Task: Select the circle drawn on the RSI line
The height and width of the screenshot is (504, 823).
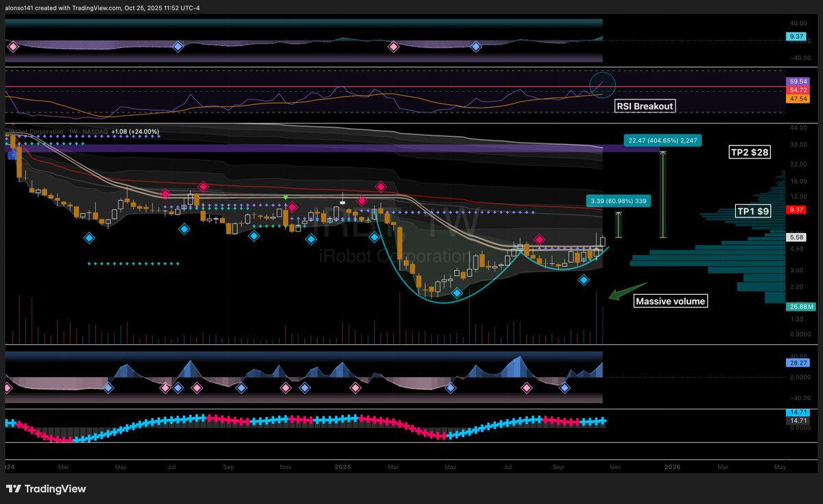Action: [x=602, y=86]
